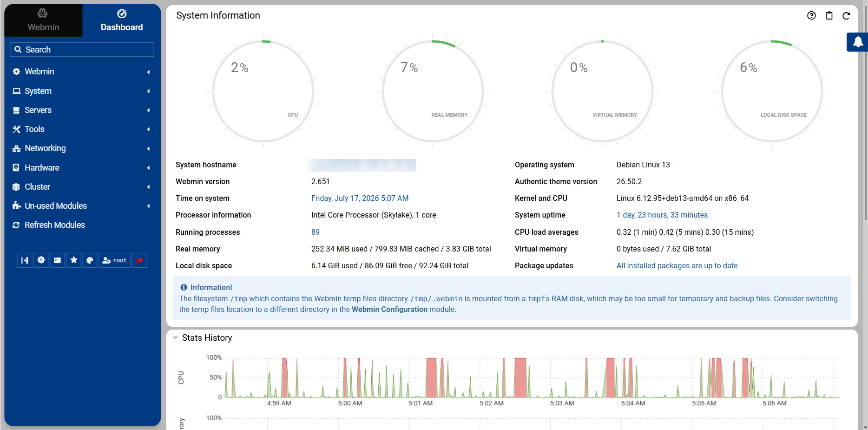
Task: Expand the Un-used Modules category
Action: click(82, 206)
